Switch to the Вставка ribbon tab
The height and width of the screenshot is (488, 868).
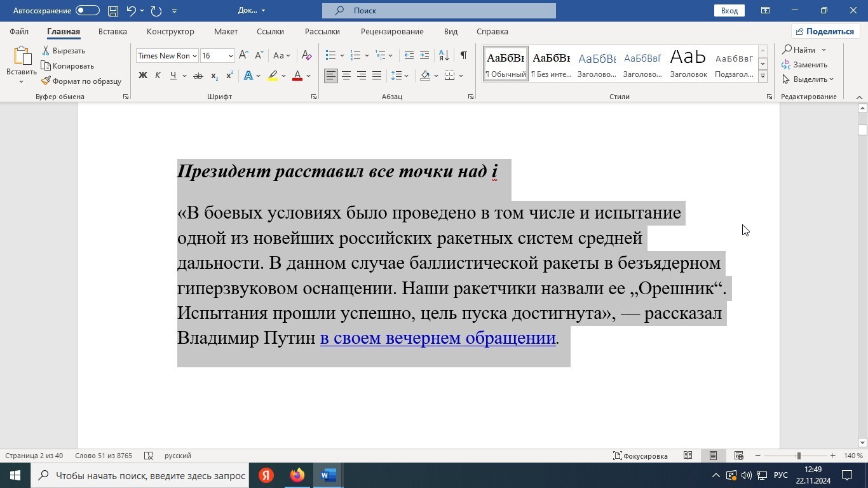click(x=112, y=31)
